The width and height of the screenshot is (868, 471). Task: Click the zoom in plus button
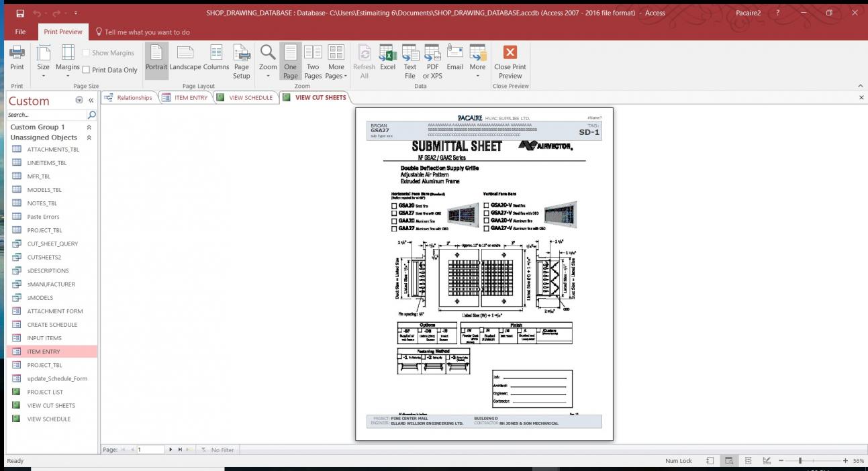coord(845,461)
